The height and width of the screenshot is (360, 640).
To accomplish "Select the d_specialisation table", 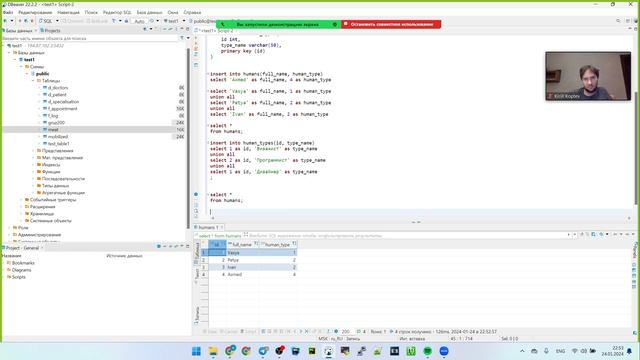I will tap(63, 102).
